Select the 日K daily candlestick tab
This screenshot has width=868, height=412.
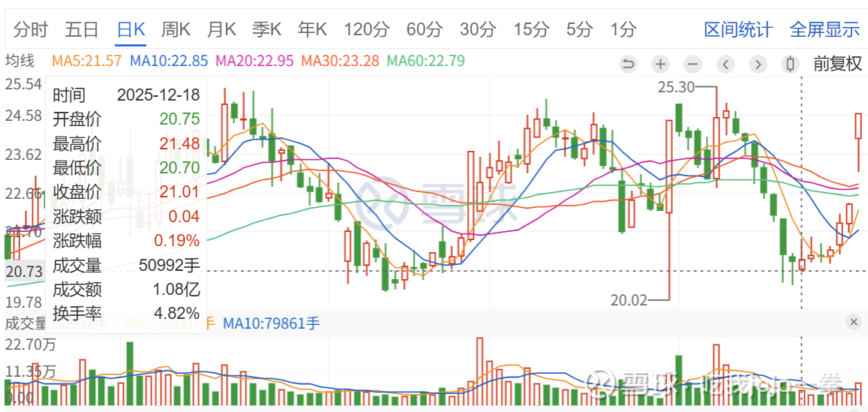coord(131,29)
